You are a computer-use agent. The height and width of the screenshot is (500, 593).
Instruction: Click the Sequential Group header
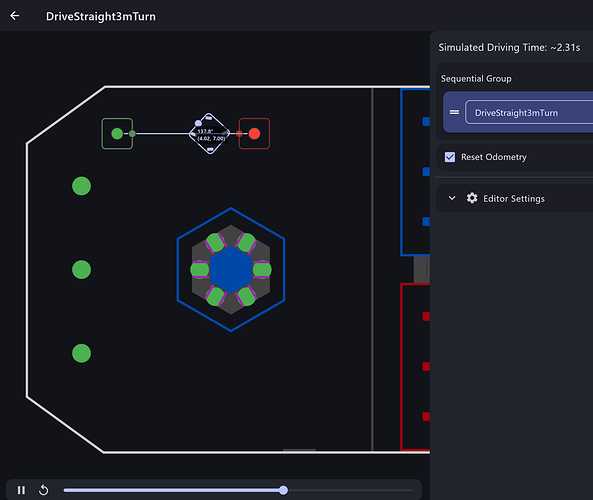pyautogui.click(x=476, y=79)
